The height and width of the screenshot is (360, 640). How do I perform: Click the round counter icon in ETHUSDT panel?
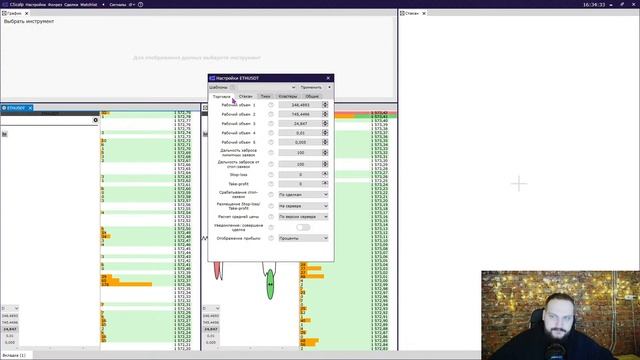coord(96,120)
